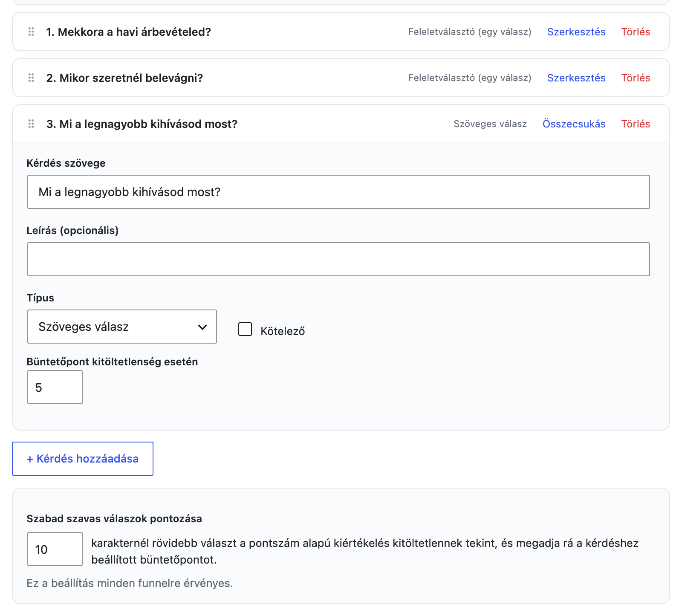Select header title 3. Mi a legnagyobb kihívásod most?
This screenshot has height=616, width=682.
142,124
